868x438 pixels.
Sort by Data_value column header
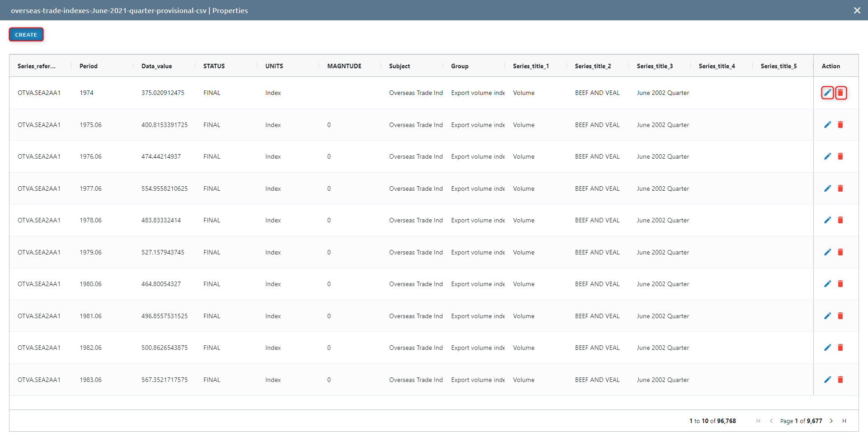[156, 66]
